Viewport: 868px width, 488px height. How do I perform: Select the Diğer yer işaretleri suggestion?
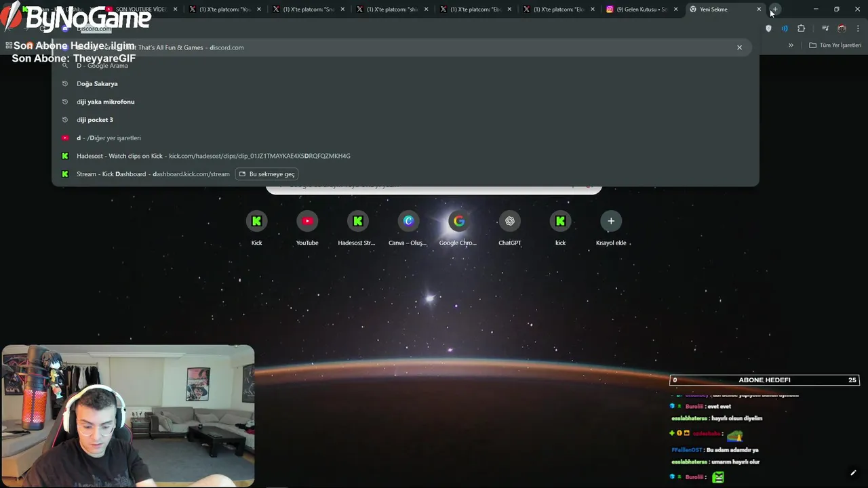tap(406, 138)
